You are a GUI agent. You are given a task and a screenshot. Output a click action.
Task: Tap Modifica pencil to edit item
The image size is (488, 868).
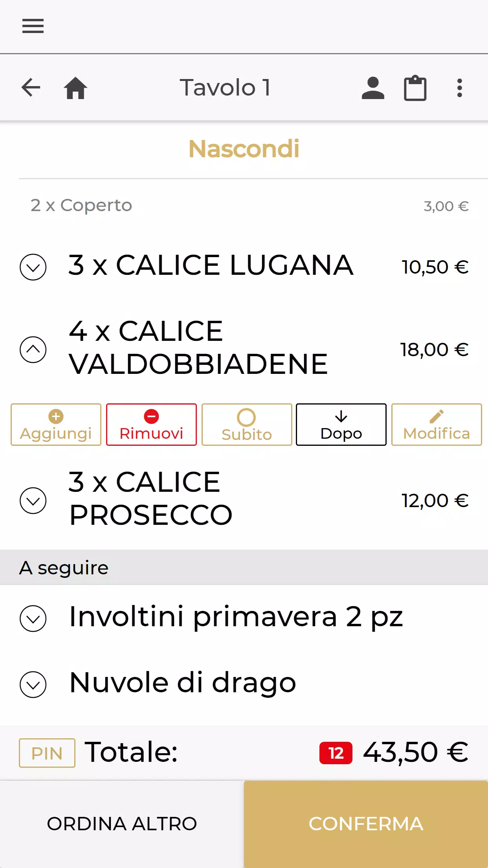pos(437,425)
